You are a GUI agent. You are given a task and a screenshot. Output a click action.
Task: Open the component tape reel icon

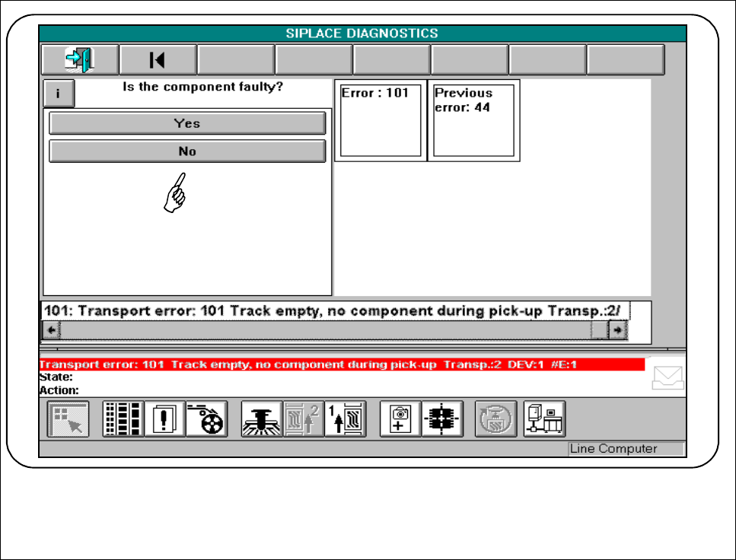207,419
